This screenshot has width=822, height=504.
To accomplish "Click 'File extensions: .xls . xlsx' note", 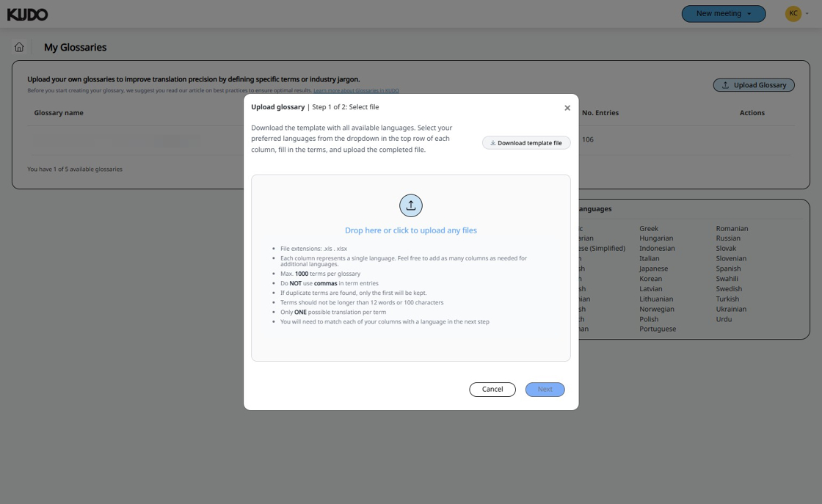I will pyautogui.click(x=313, y=249).
